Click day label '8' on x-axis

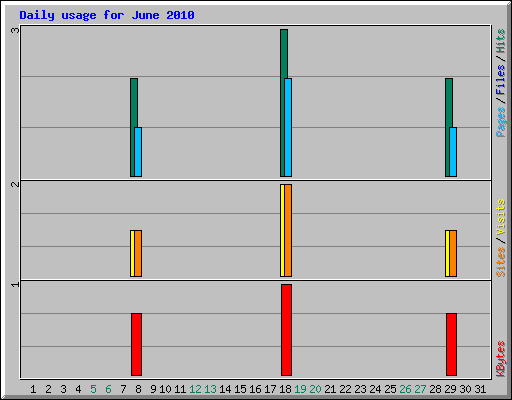pos(138,389)
